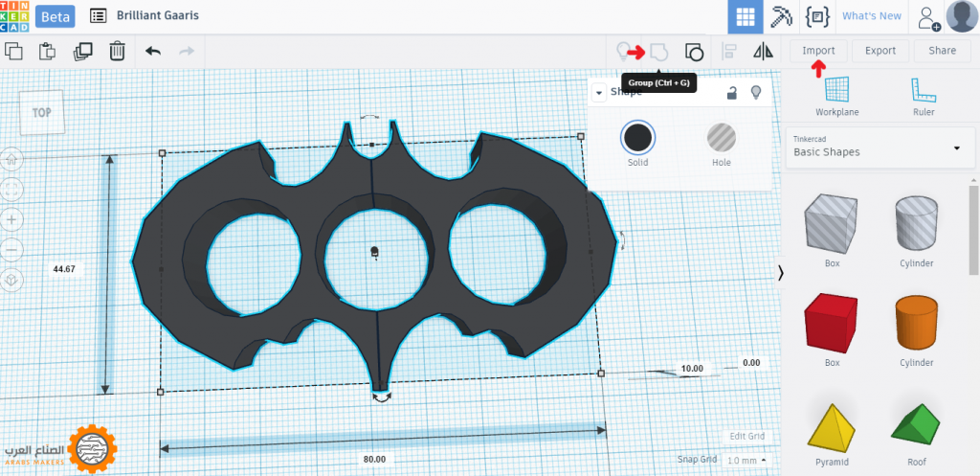This screenshot has width=980, height=476.
Task: Click the bottom-left corner resize handle
Action: coord(160,392)
